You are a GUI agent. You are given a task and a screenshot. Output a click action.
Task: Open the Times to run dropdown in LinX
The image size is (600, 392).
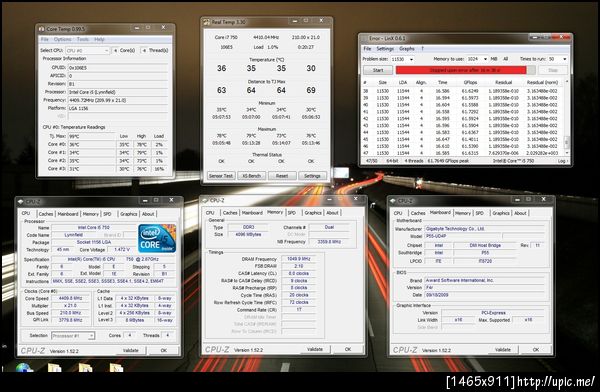(x=557, y=59)
